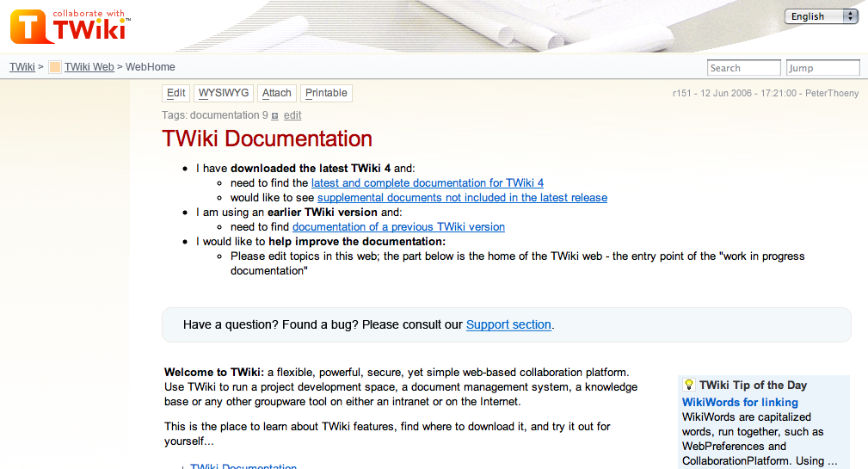Click the orange TWiki Web color square

coord(55,67)
